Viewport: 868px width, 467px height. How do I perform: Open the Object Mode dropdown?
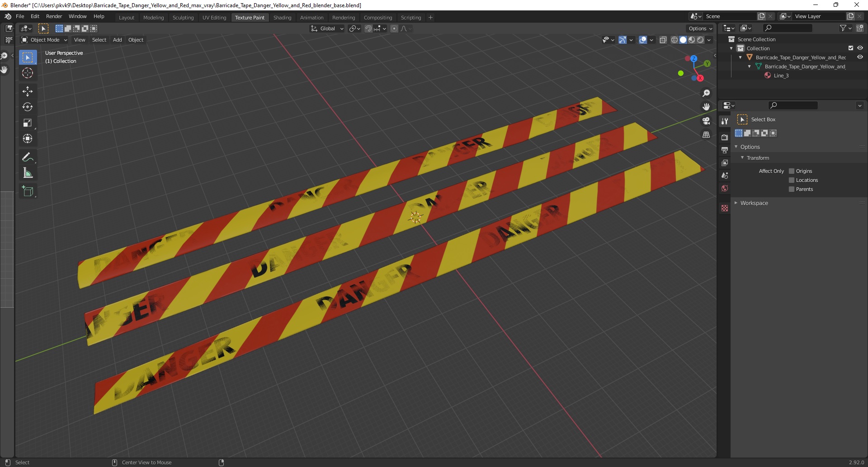[x=44, y=40]
